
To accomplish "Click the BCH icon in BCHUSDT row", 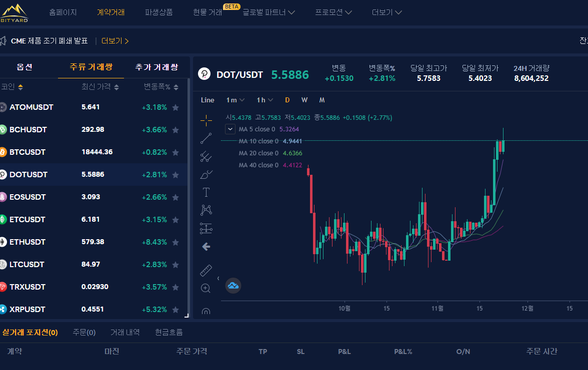I will [x=3, y=130].
